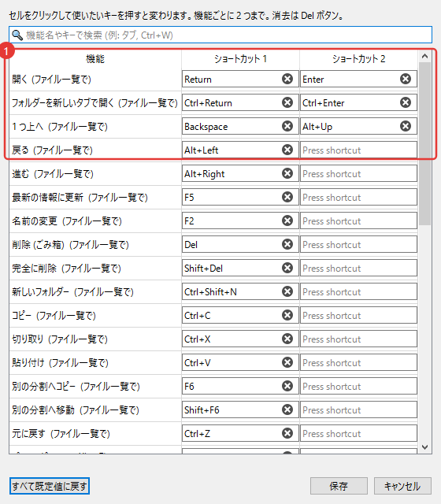Select empty shortcut 2 for 新しいフォルダー
441x504 pixels.
coord(358,291)
